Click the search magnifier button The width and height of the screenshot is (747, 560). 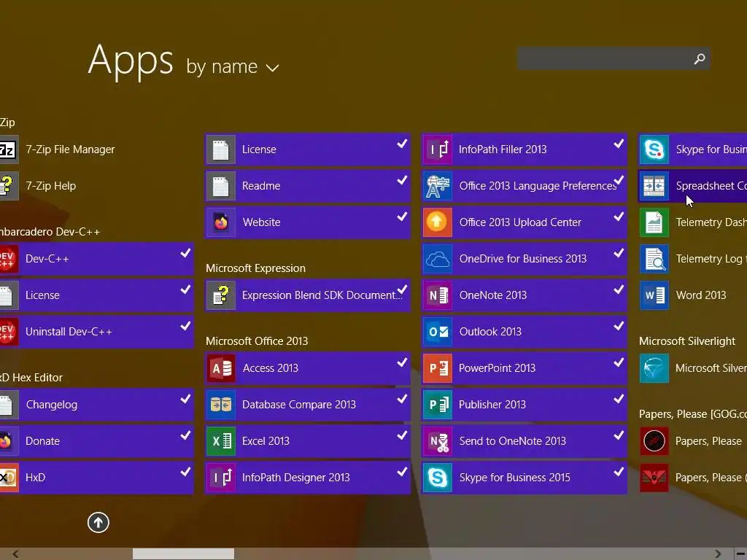700,58
